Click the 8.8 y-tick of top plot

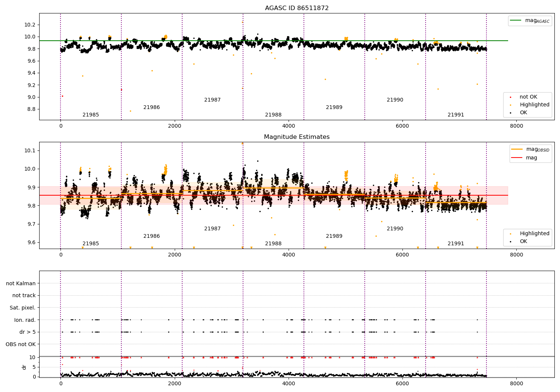(x=31, y=109)
